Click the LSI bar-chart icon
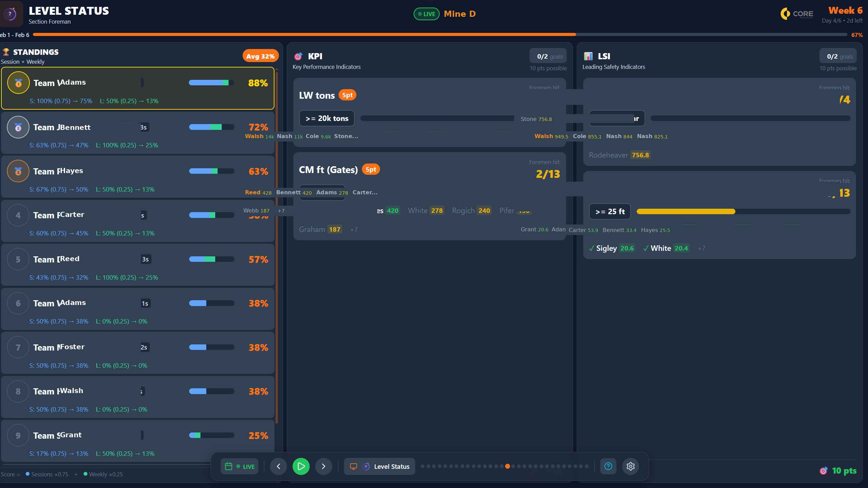 point(588,56)
